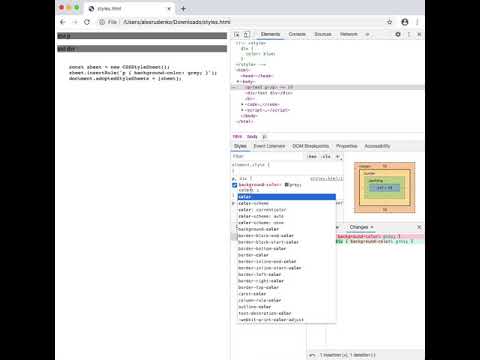Open the DOM Breakpoints tab
The height and width of the screenshot is (360, 480).
click(x=311, y=146)
